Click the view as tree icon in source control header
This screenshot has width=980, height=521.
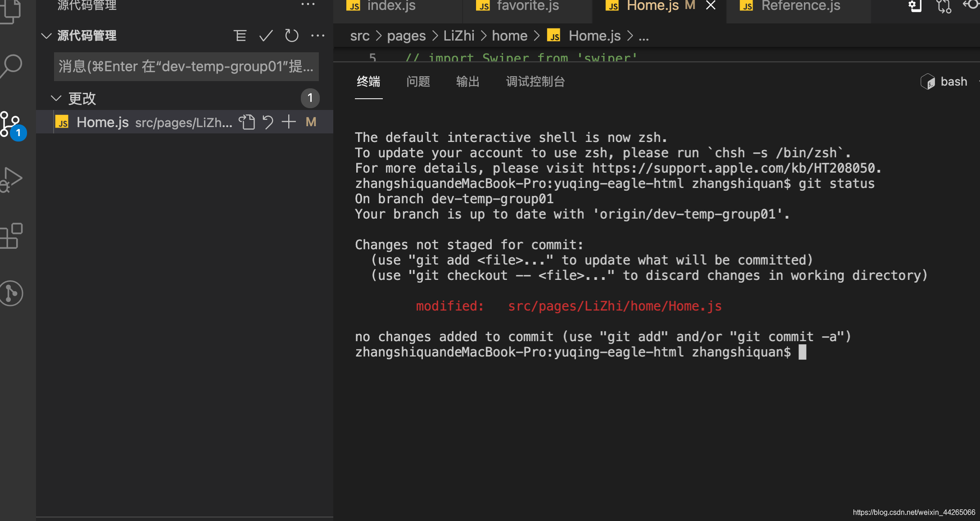pos(240,36)
